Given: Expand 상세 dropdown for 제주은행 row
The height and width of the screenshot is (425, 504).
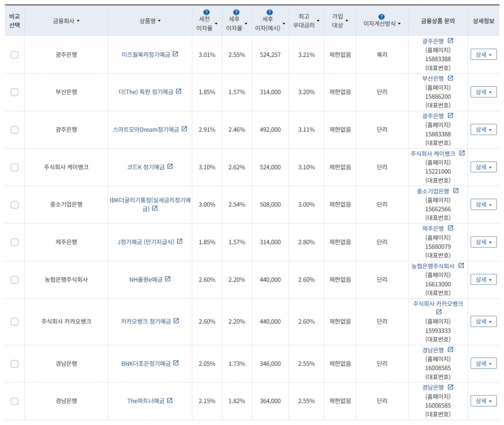Looking at the screenshot, I should click(484, 242).
